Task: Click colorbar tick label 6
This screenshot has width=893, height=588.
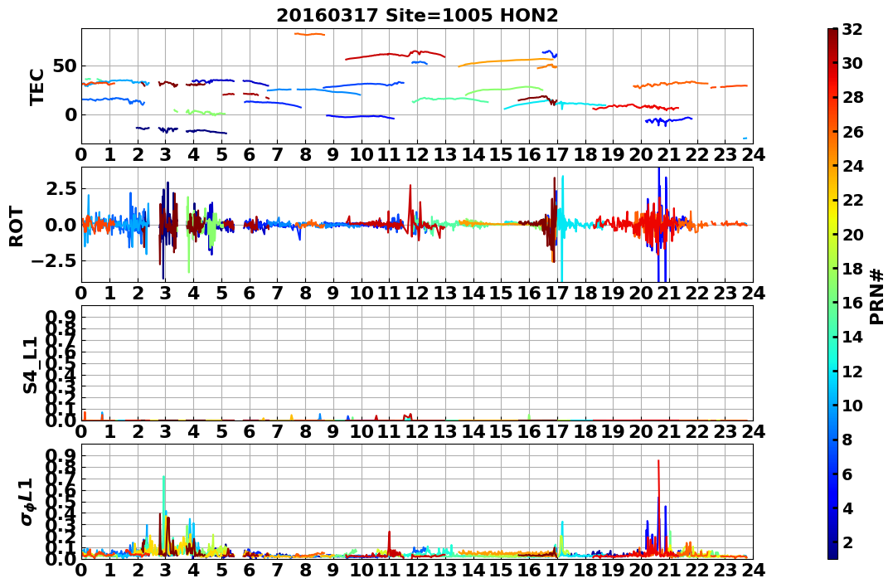Action: pyautogui.click(x=847, y=474)
